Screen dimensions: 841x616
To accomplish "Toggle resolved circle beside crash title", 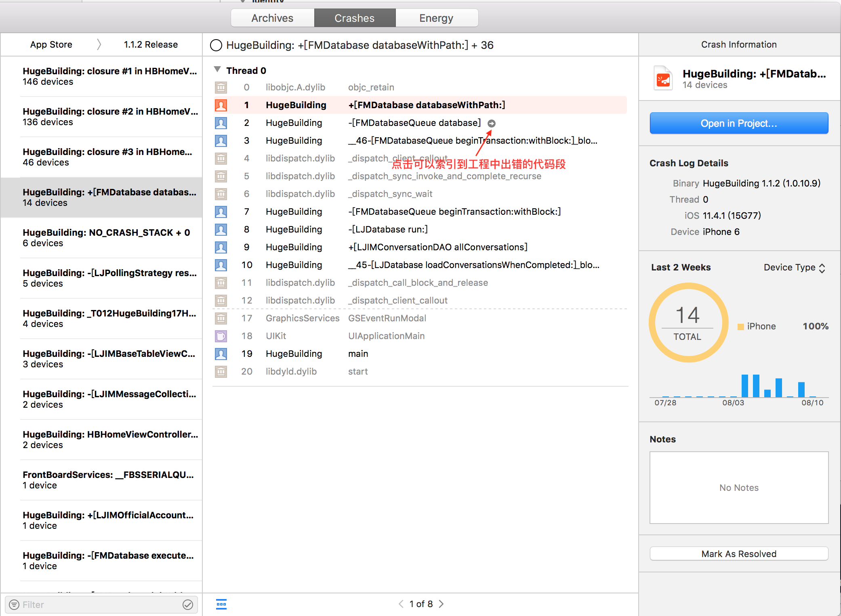I will tap(216, 45).
